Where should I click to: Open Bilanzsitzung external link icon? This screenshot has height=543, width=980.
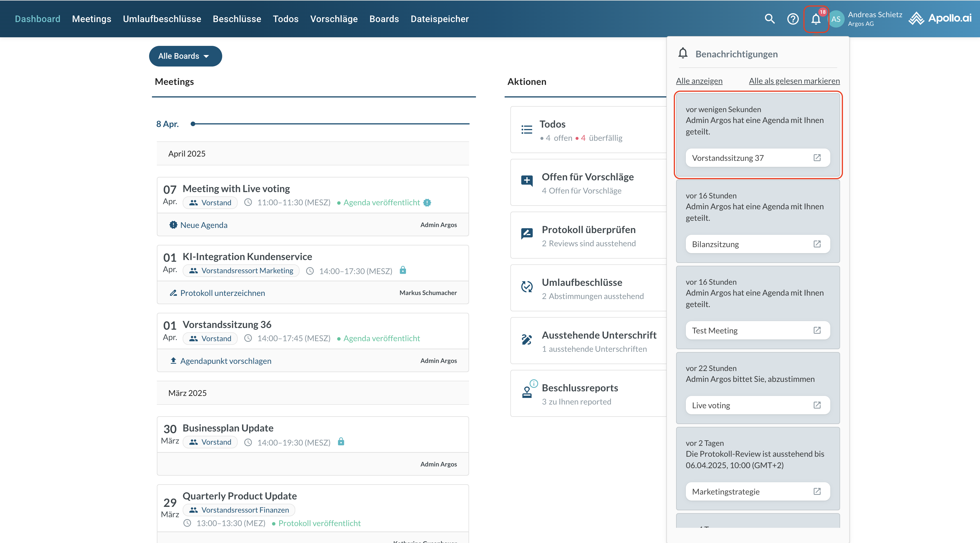(x=817, y=244)
